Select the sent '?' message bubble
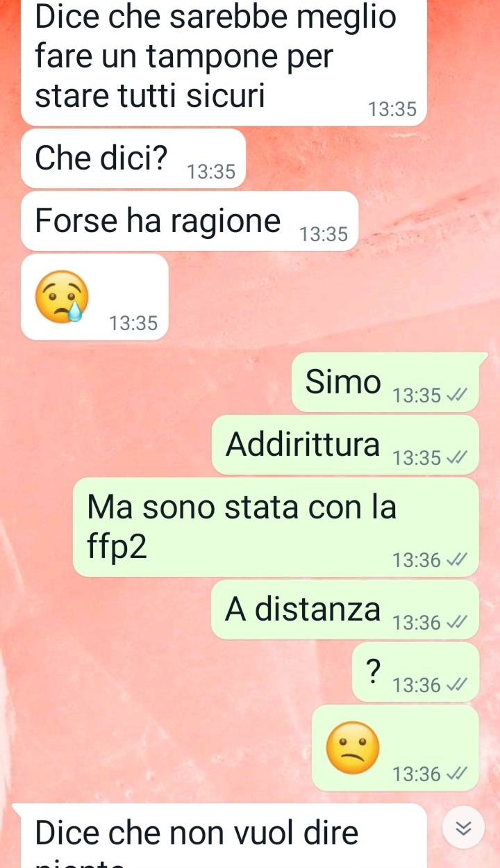The width and height of the screenshot is (500, 868). [415, 672]
